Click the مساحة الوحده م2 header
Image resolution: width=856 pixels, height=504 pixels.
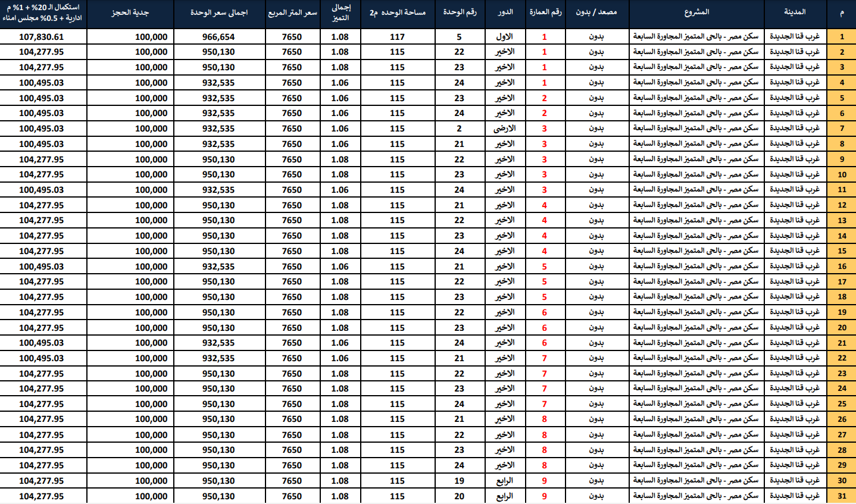398,12
